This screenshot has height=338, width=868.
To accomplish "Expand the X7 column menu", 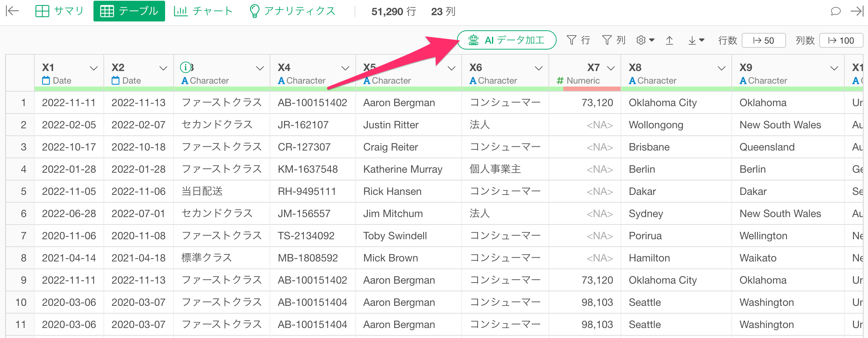I will 611,68.
